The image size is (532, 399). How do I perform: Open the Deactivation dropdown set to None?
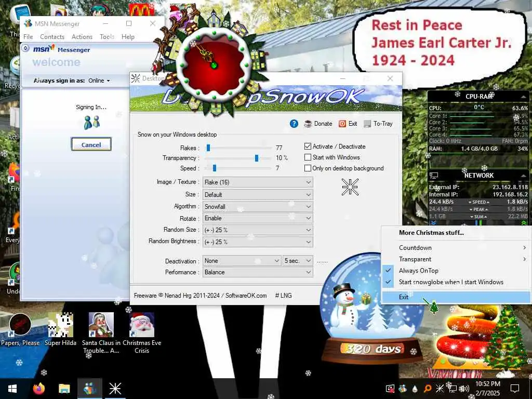coord(242,261)
